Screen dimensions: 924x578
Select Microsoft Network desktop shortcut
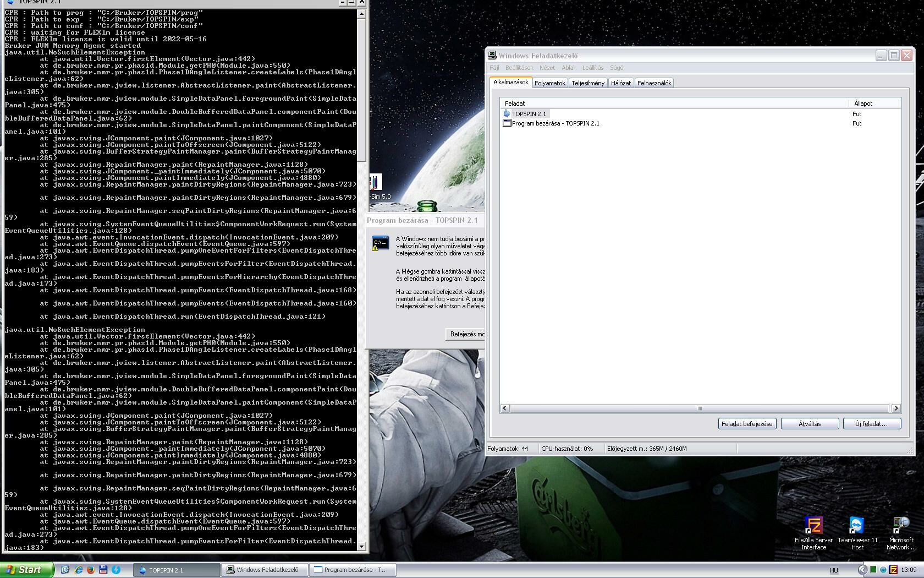click(x=901, y=533)
